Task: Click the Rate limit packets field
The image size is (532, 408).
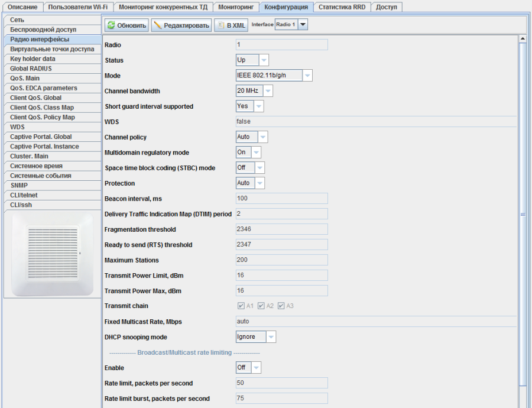Action: click(281, 383)
